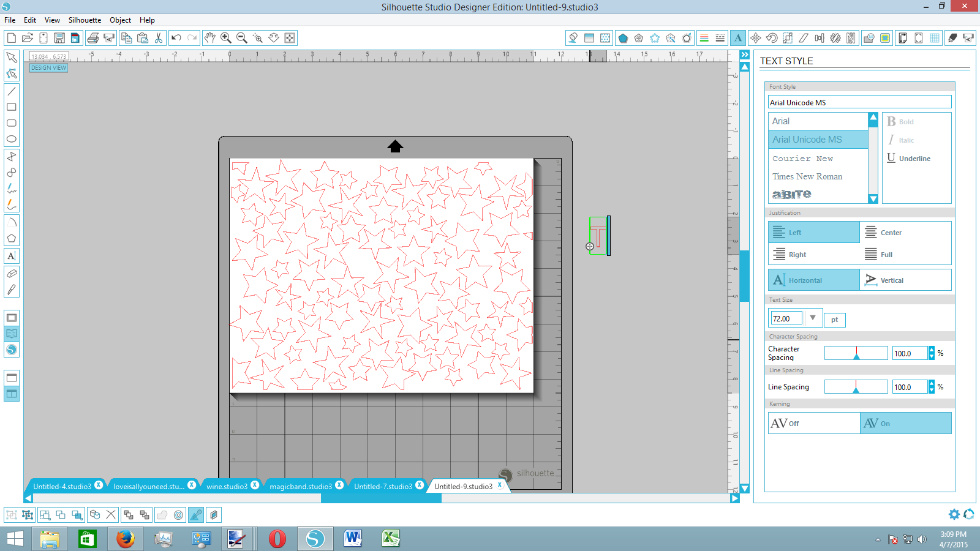Open the text size dropdown arrow
980x551 pixels.
point(813,318)
